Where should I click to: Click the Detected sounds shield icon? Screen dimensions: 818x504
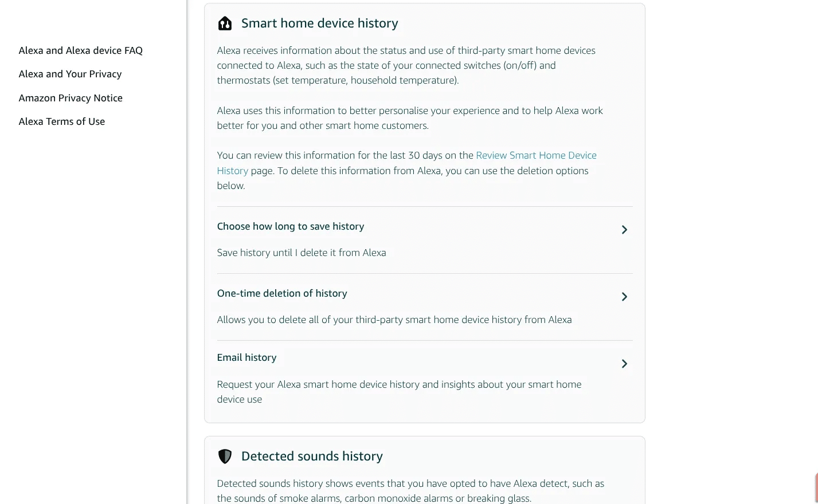(225, 456)
